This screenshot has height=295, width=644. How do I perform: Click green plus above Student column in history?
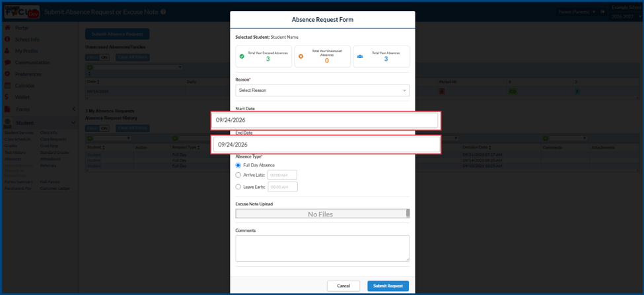tap(90, 139)
